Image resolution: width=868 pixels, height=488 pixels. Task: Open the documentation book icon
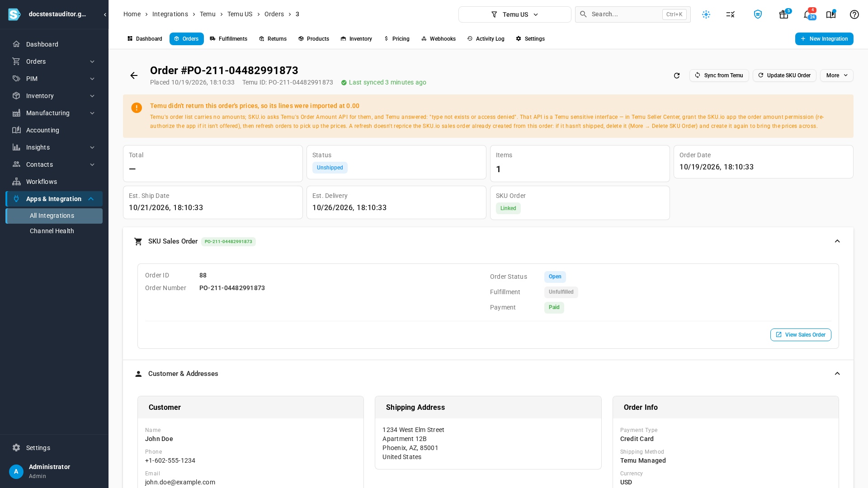tap(831, 14)
